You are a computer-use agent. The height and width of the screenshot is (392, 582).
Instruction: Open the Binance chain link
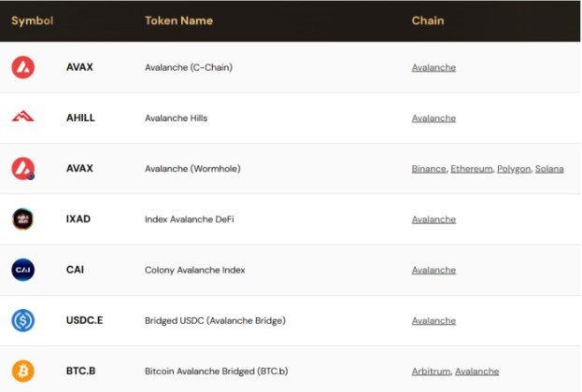pyautogui.click(x=429, y=169)
